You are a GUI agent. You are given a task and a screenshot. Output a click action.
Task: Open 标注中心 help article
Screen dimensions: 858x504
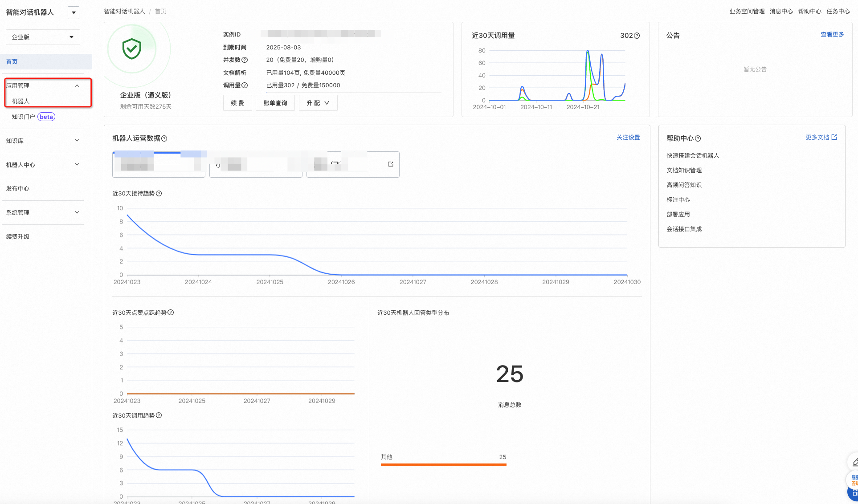click(678, 199)
